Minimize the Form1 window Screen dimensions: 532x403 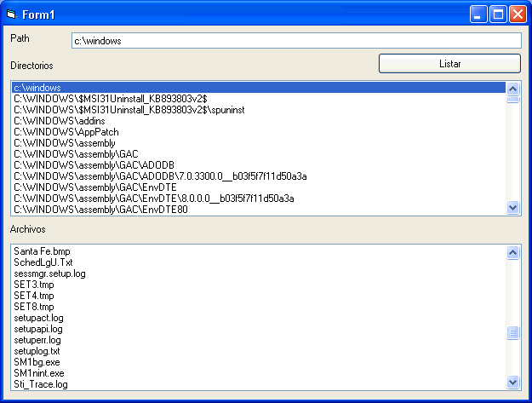tap(480, 14)
